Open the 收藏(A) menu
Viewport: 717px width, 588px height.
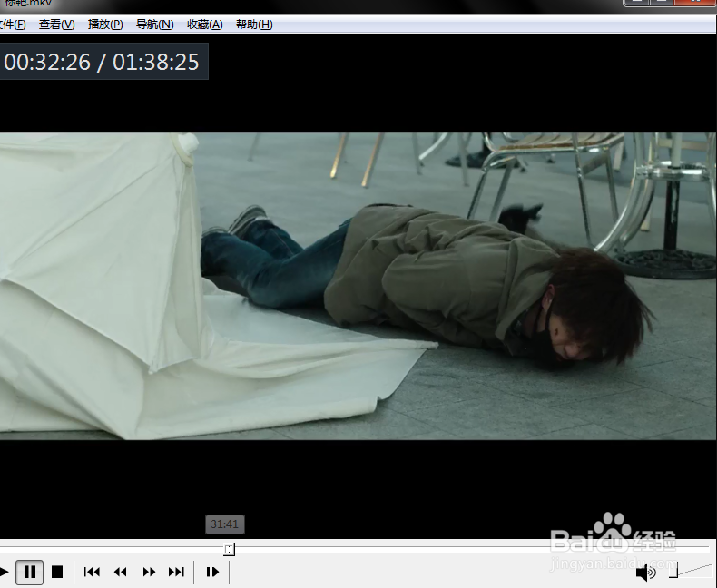point(205,24)
